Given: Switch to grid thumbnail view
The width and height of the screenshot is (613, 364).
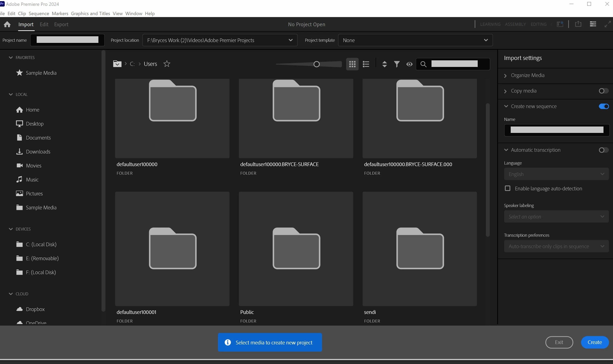Looking at the screenshot, I should [x=352, y=64].
